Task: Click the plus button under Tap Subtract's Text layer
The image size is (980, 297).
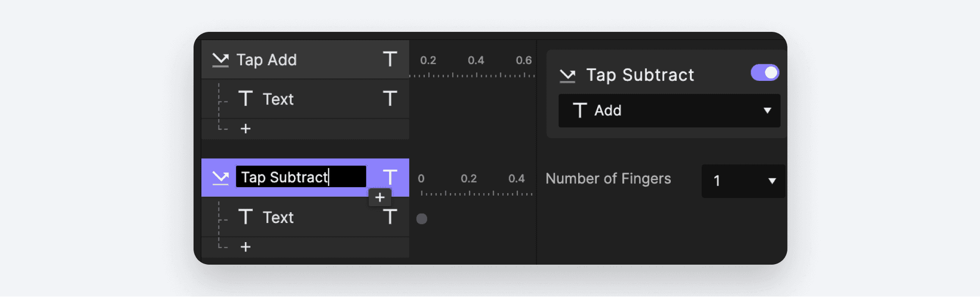Action: (x=245, y=247)
